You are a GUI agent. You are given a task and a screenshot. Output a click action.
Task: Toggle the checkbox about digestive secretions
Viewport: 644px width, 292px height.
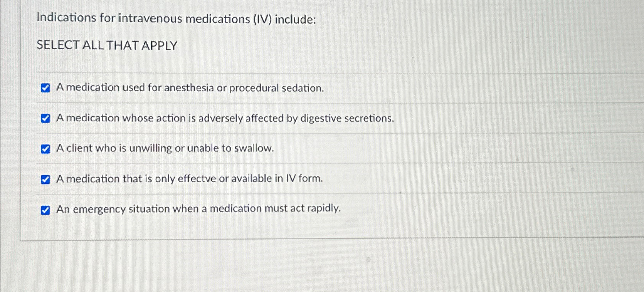pos(46,118)
